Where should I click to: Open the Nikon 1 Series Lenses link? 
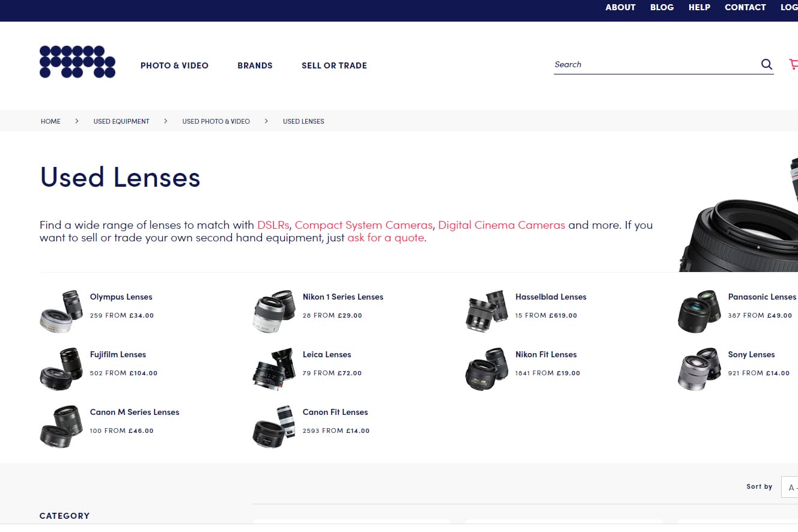[x=343, y=297]
